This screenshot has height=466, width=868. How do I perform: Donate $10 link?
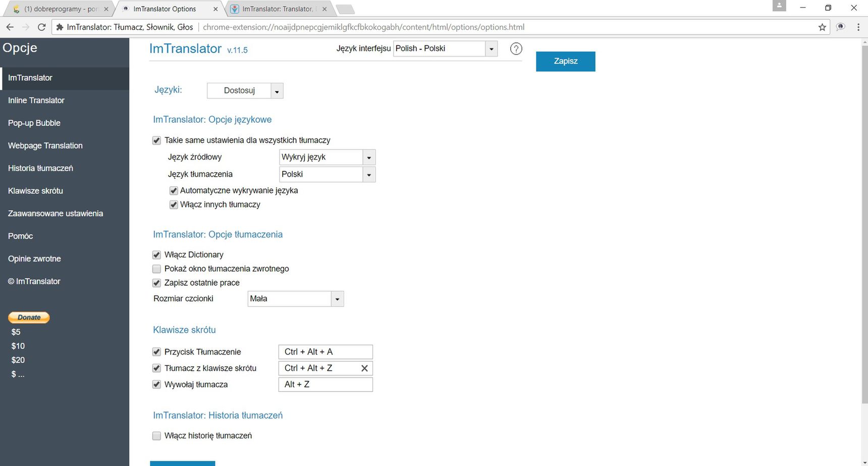click(18, 346)
